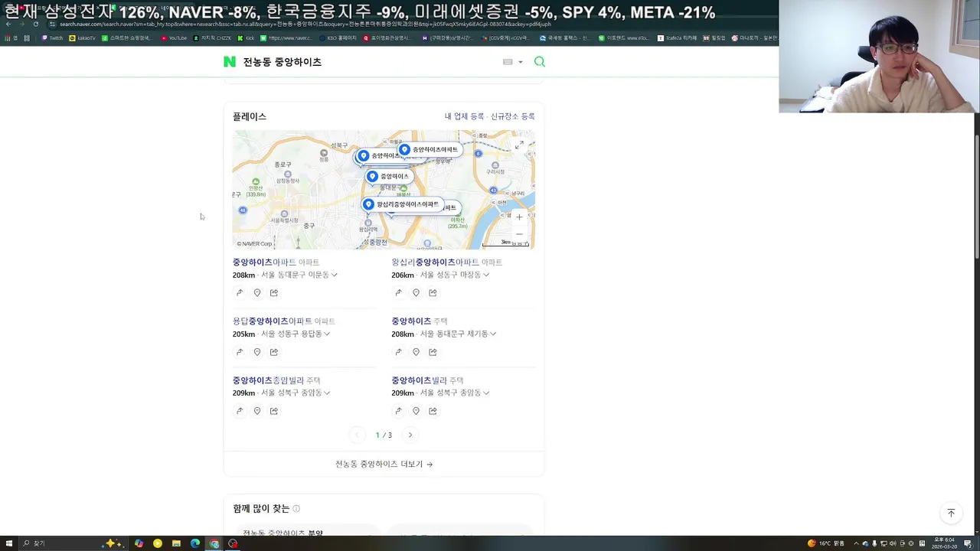This screenshot has width=980, height=551.
Task: Show info for 함께 많이 찾는
Action: 296,509
